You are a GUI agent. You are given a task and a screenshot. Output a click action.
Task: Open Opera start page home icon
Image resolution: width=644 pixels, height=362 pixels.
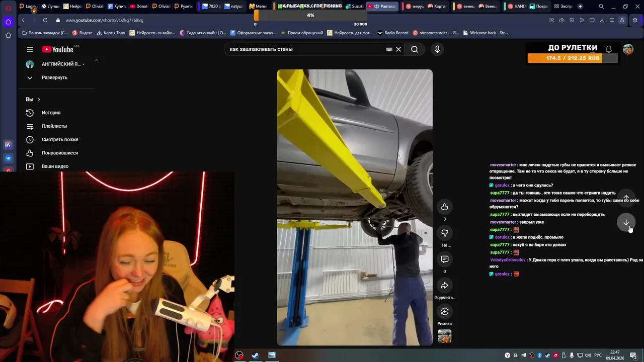[8, 22]
